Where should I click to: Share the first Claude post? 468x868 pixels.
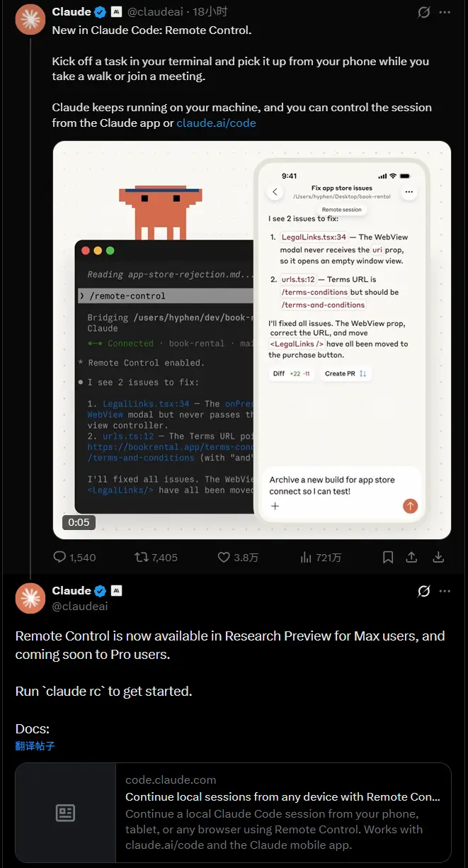412,558
